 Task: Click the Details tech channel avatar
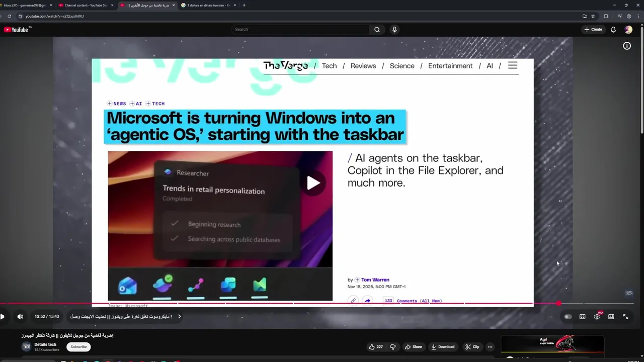[27, 346]
